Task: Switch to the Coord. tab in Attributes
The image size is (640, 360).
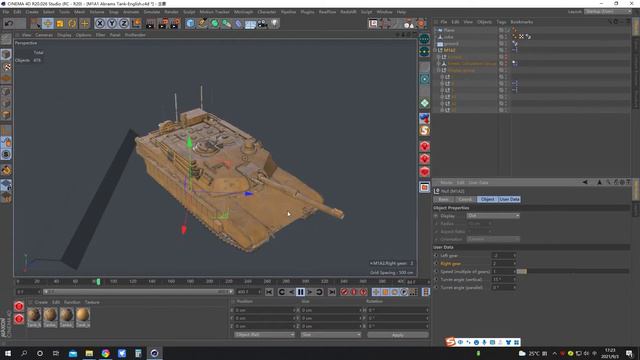Action: (x=465, y=199)
